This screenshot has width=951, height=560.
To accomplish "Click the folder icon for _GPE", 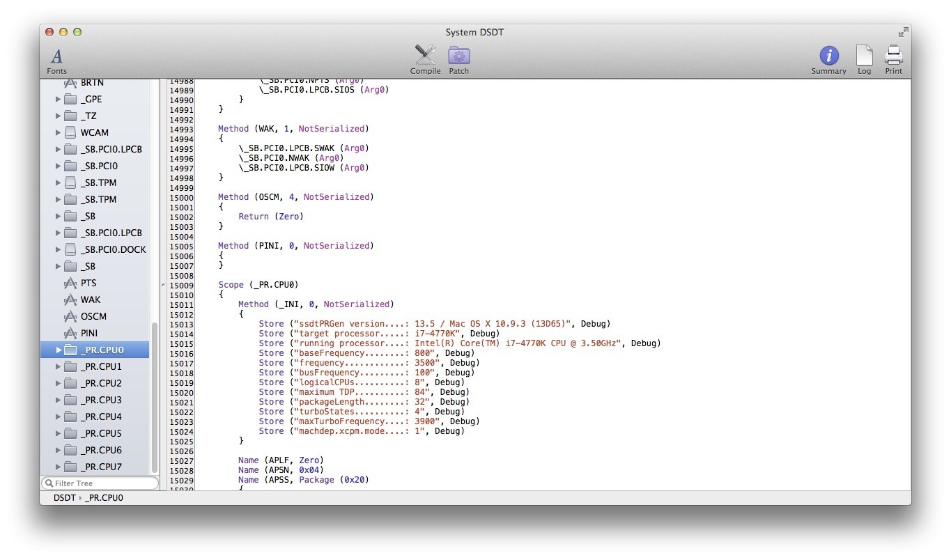I will [70, 100].
